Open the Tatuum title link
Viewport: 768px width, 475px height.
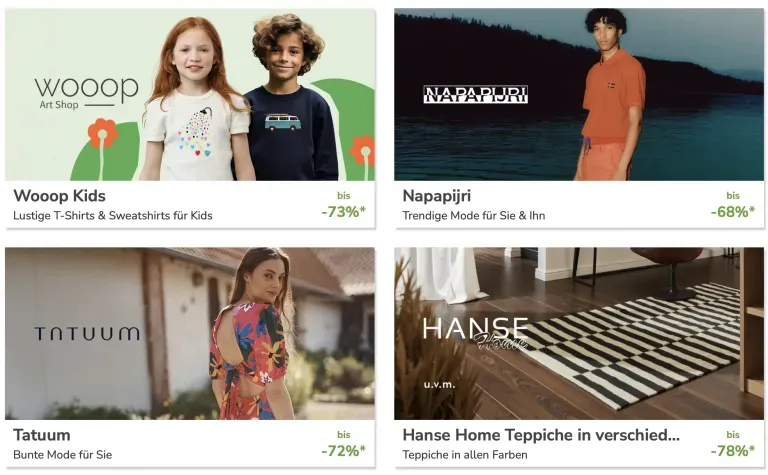tap(42, 435)
